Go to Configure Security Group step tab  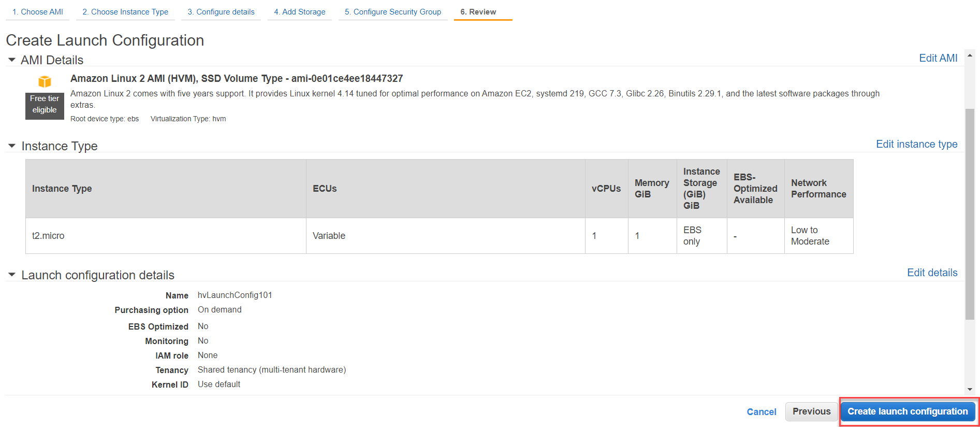(393, 11)
